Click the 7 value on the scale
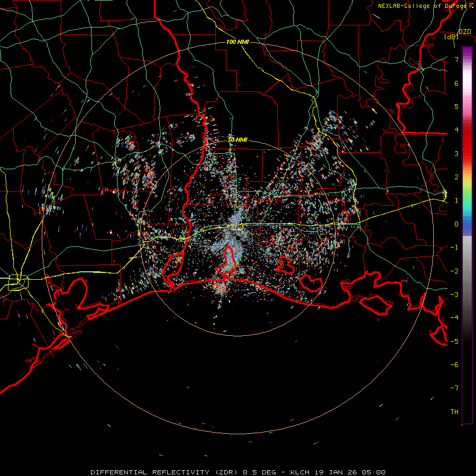The width and height of the screenshot is (476, 476). [456, 59]
